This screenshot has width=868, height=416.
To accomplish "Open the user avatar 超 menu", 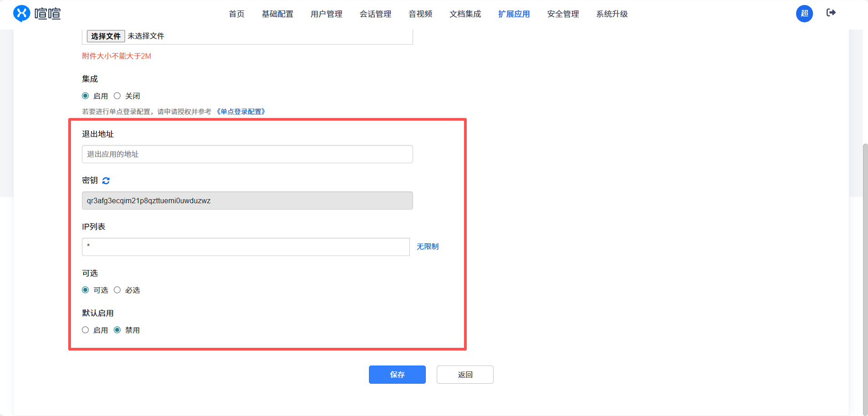I will [804, 14].
